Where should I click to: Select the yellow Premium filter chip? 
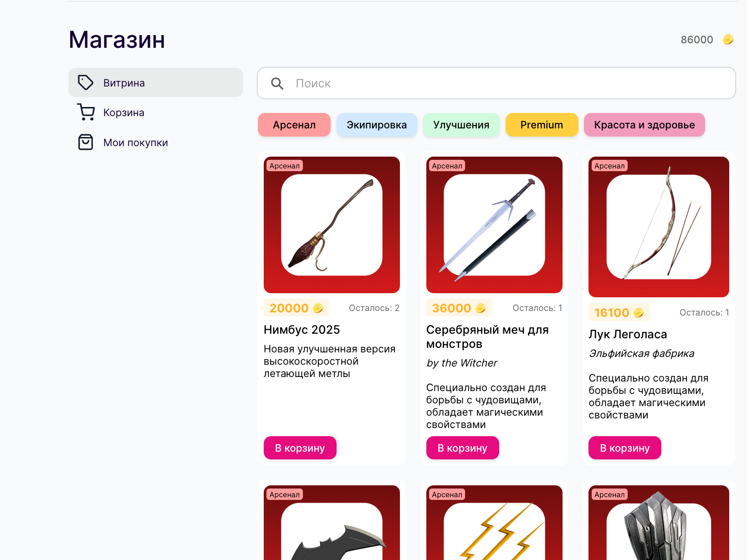(x=542, y=125)
